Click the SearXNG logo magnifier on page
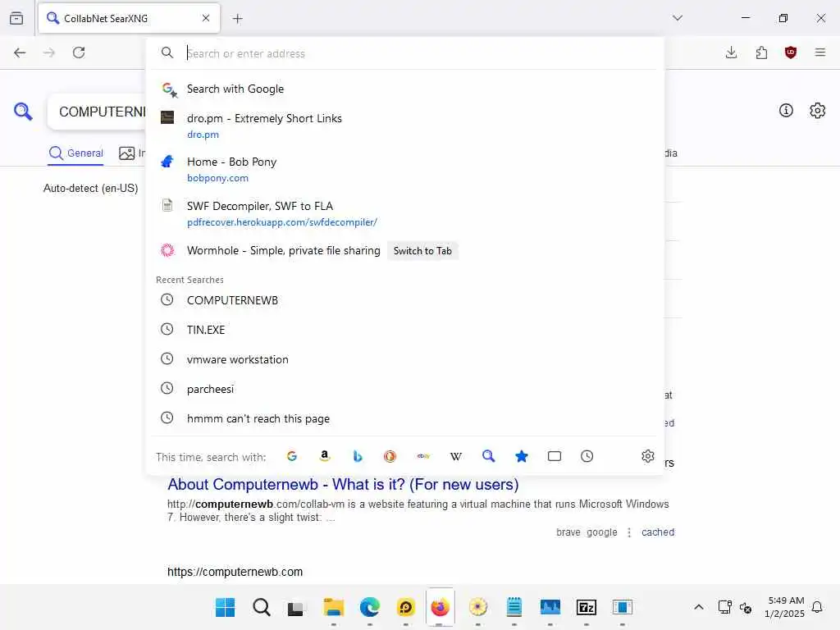The width and height of the screenshot is (840, 630). tap(23, 112)
